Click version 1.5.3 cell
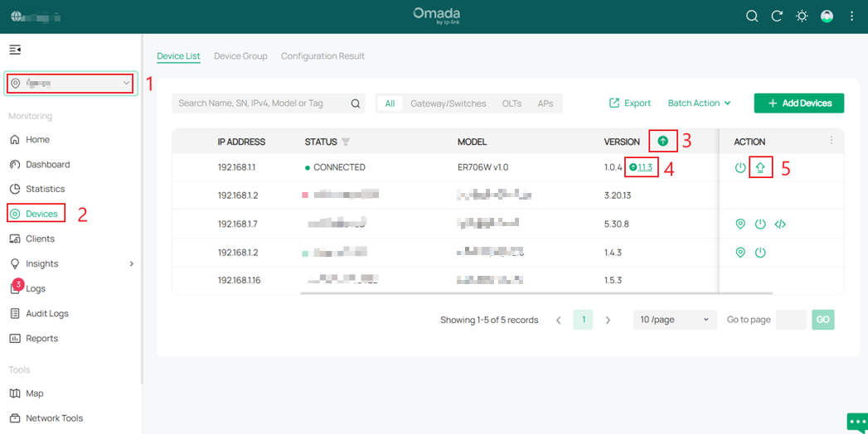Screen dimensions: 868x434 [x=613, y=280]
